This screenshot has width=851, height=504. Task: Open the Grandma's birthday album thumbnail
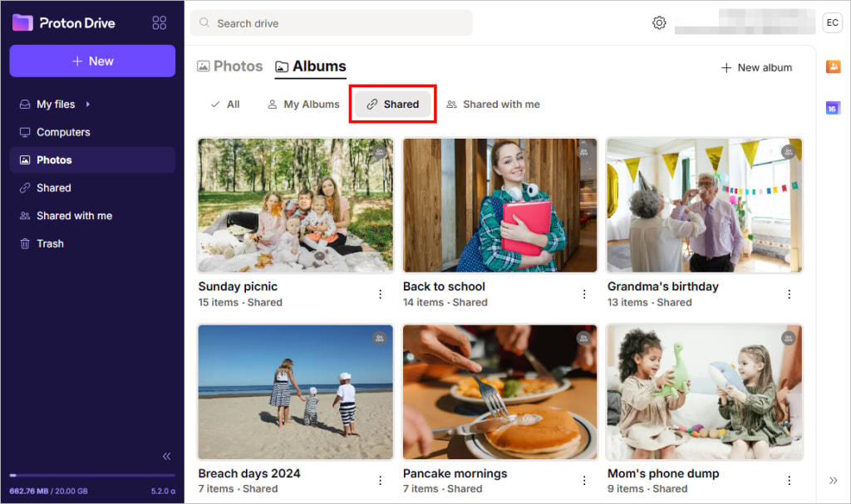[704, 205]
